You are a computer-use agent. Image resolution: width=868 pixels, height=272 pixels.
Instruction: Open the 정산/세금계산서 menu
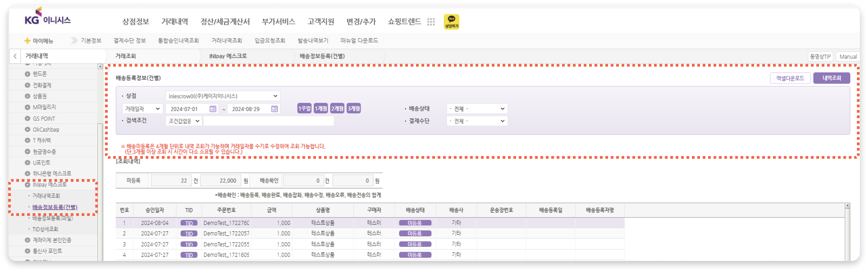click(x=225, y=22)
